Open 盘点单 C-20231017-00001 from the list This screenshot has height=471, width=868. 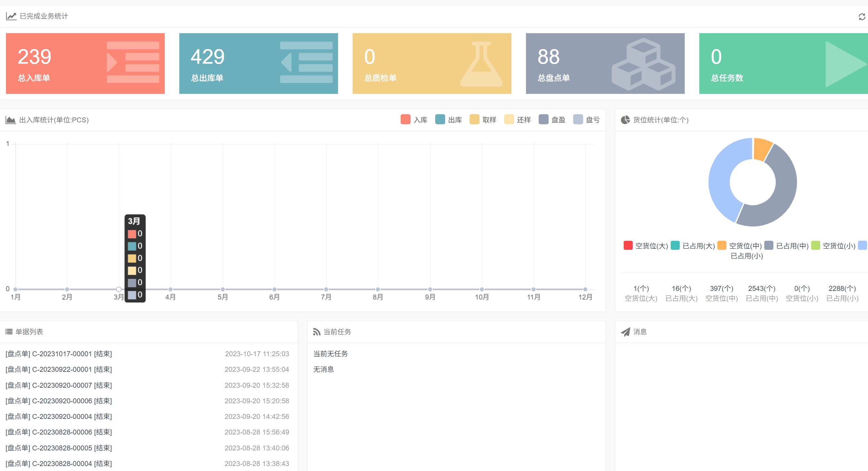[x=59, y=354]
